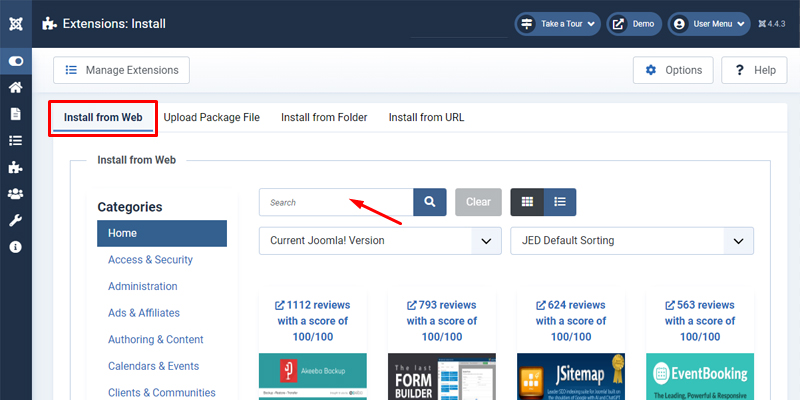800x400 pixels.
Task: Open the Content file sidebar icon
Action: (x=16, y=114)
